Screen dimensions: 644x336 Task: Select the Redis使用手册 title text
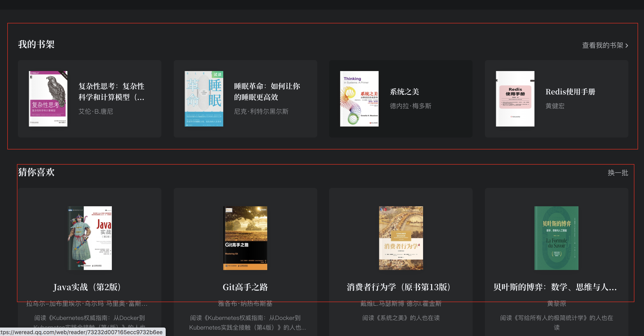click(x=570, y=92)
